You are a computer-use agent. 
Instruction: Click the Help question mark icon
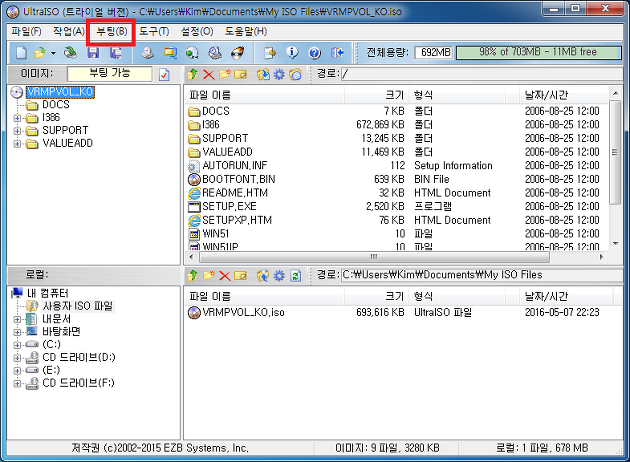(315, 53)
